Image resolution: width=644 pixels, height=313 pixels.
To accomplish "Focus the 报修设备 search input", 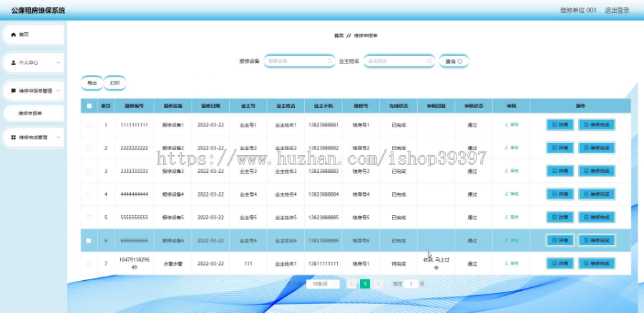I will (299, 61).
